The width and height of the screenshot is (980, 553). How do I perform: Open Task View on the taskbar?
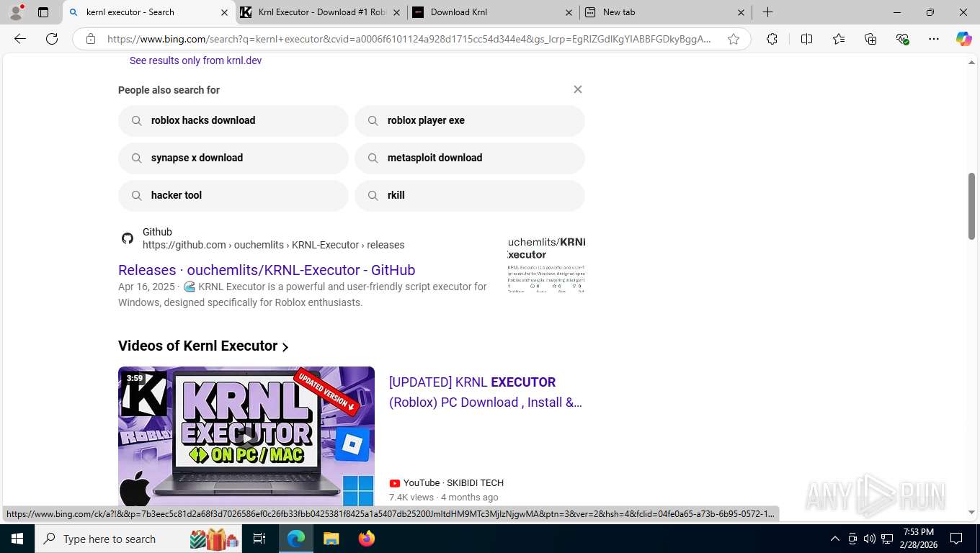[259, 539]
